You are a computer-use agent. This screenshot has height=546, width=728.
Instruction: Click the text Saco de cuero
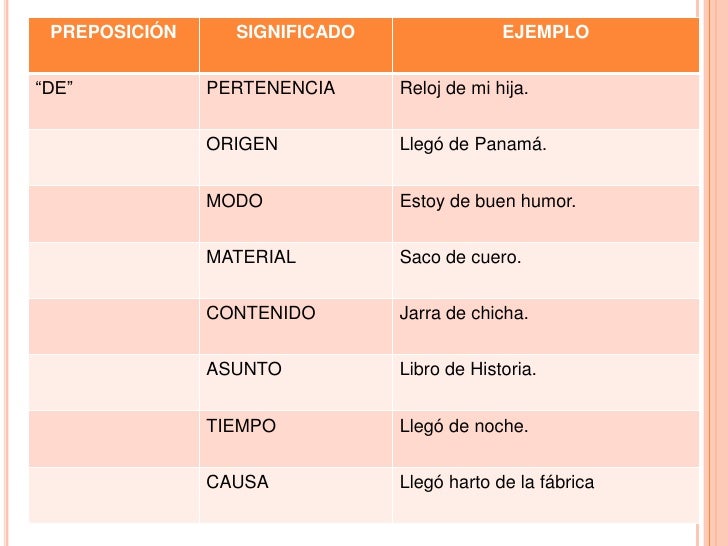click(x=460, y=257)
